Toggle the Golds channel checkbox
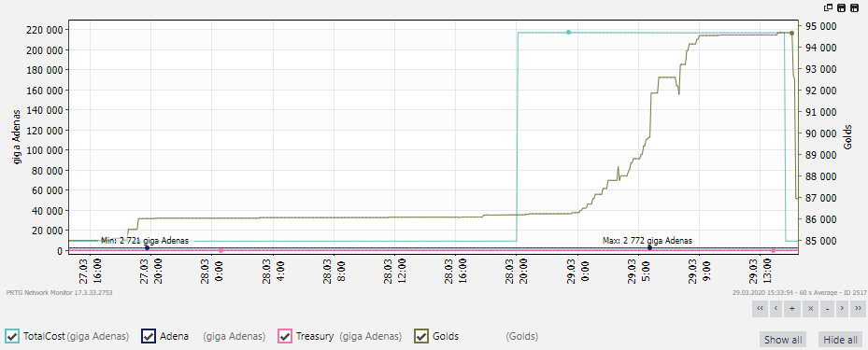This screenshot has width=868, height=350. tap(421, 336)
